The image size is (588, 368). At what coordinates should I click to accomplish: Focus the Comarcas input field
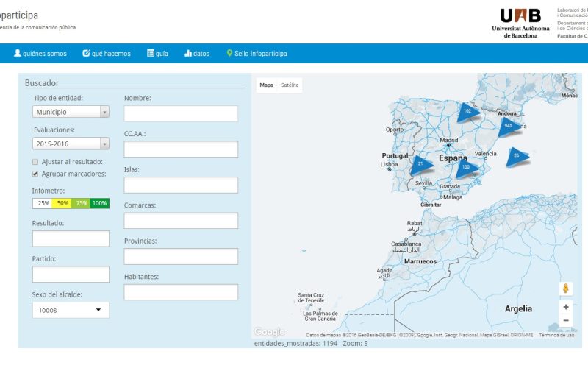pyautogui.click(x=181, y=221)
